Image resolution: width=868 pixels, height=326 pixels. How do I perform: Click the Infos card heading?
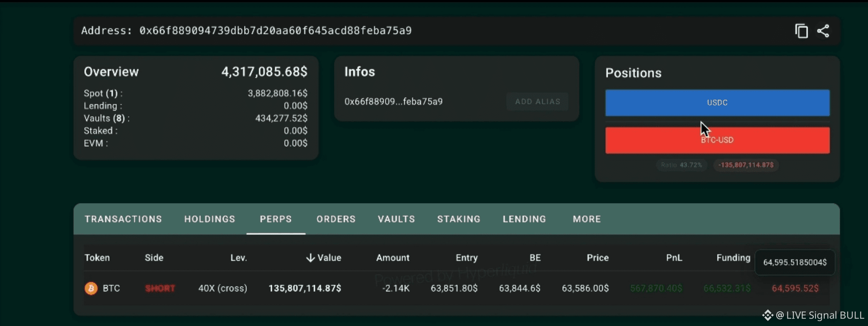click(360, 72)
